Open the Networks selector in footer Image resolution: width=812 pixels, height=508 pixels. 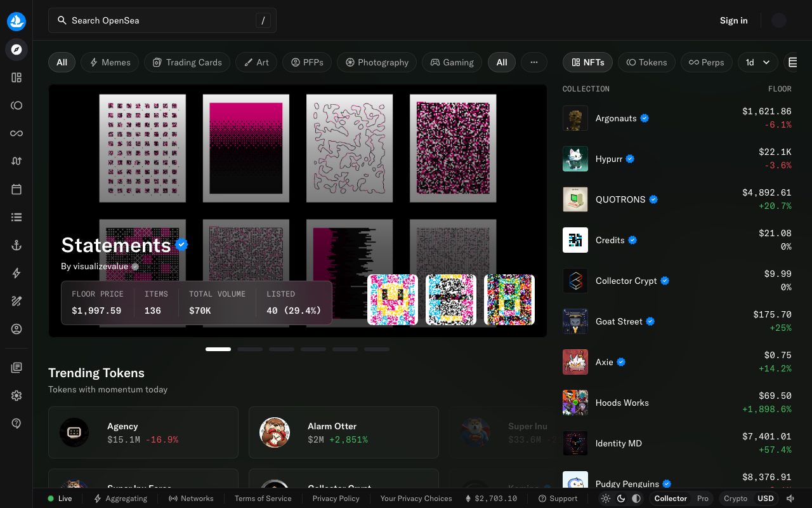(x=191, y=498)
